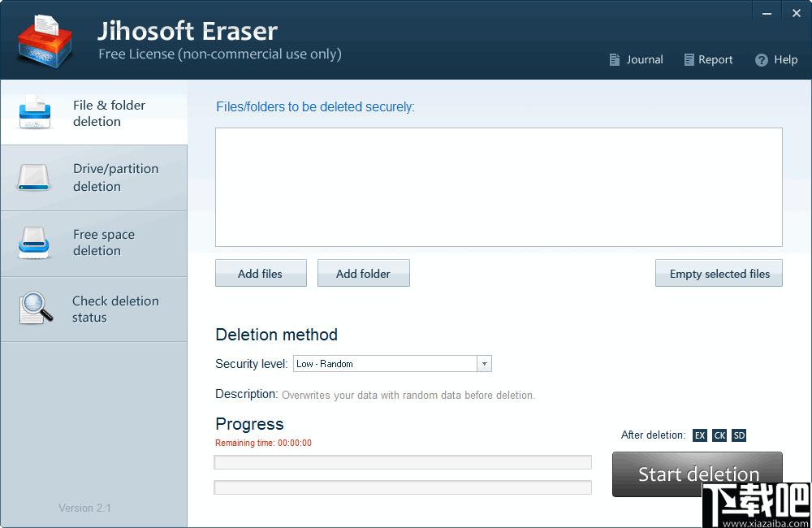The height and width of the screenshot is (528, 812).
Task: Expand the Security level dropdown arrow
Action: pyautogui.click(x=484, y=364)
